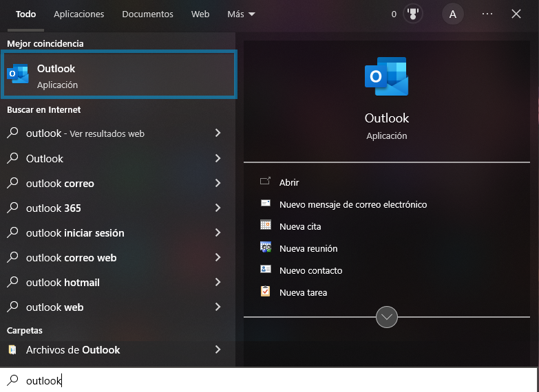Click the New email message envelope icon
The width and height of the screenshot is (539, 392).
(266, 204)
